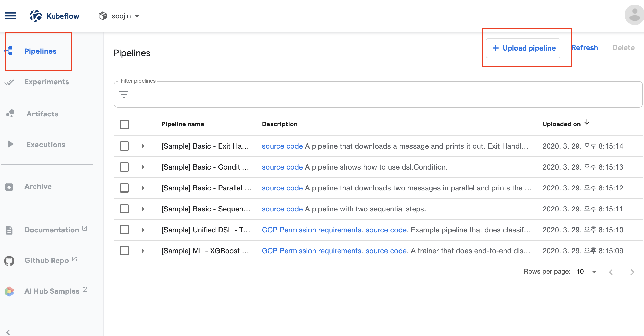
Task: Sort by the Uploaded on column header
Action: coord(562,124)
